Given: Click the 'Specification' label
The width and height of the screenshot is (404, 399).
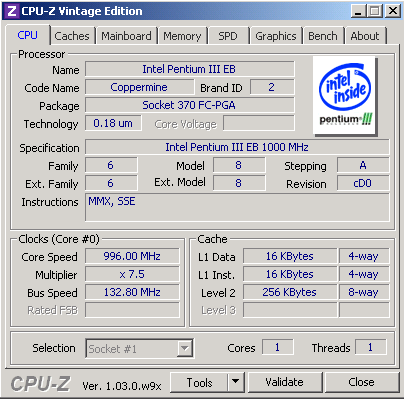Looking at the screenshot, I should 49,148.
